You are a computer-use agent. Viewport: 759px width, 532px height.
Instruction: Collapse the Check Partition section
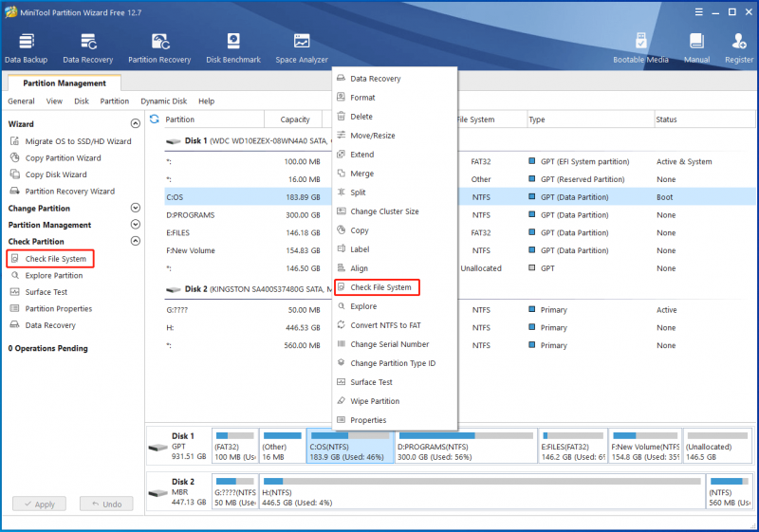pyautogui.click(x=136, y=241)
